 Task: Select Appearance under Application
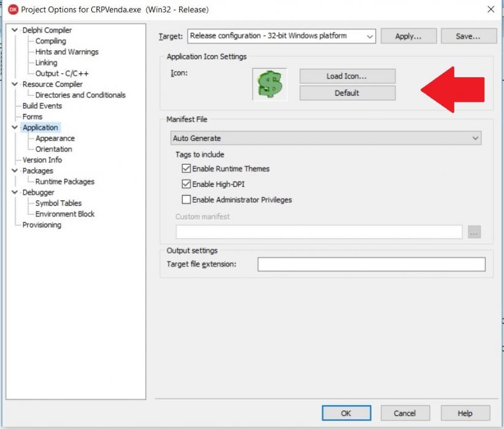tap(55, 138)
